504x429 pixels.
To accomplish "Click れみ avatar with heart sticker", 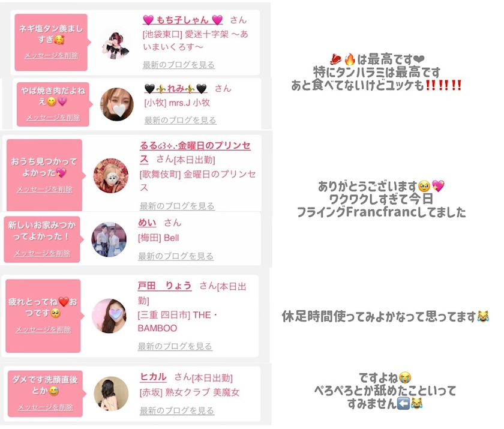I will (116, 104).
